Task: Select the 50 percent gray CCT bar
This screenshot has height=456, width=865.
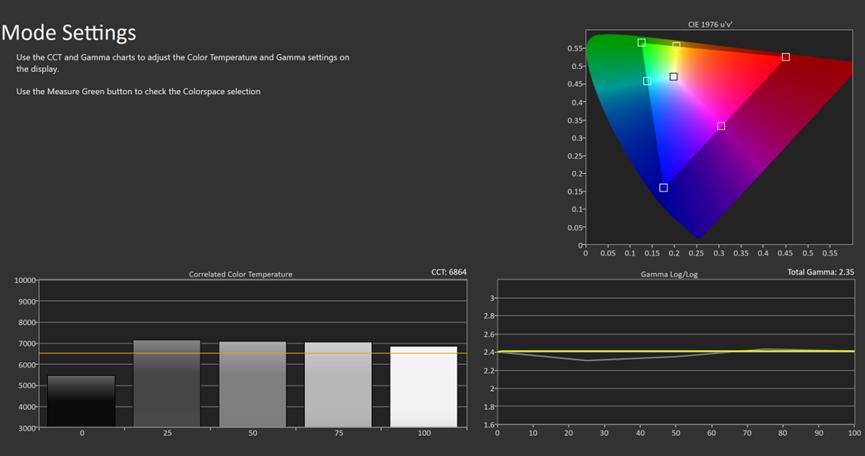Action: pyautogui.click(x=253, y=385)
